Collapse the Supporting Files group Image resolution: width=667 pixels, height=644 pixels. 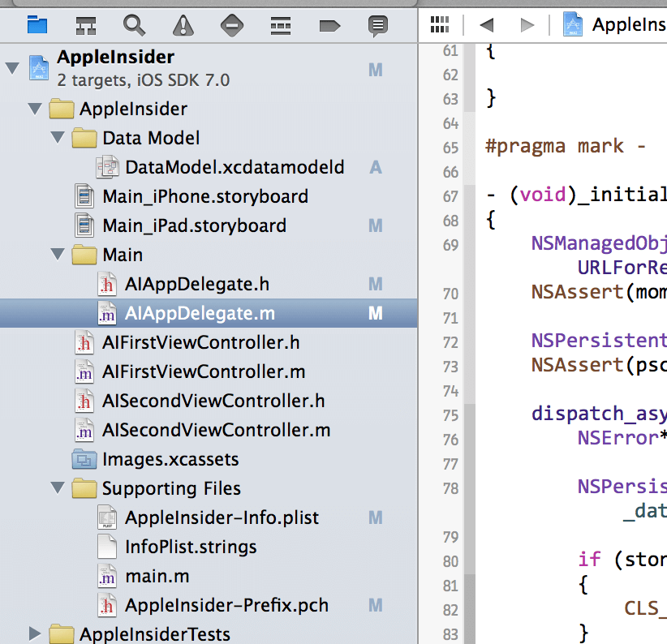pyautogui.click(x=58, y=488)
